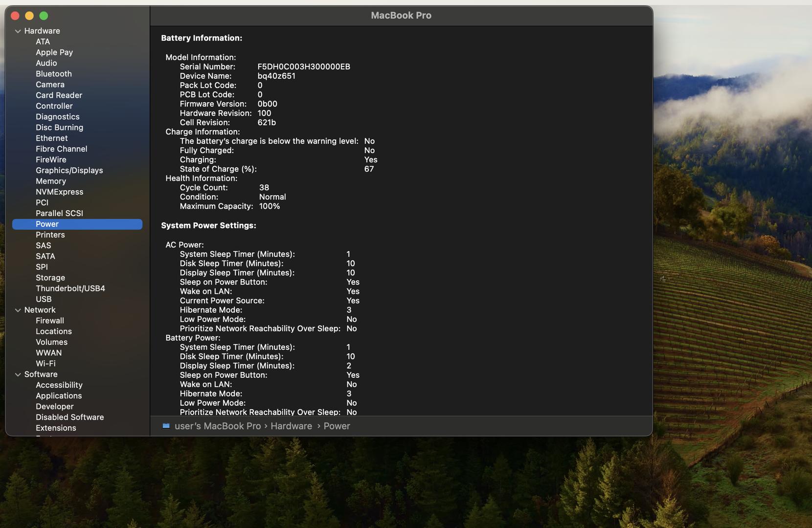Click Condition value Normal
812x528 pixels.
pyautogui.click(x=272, y=197)
